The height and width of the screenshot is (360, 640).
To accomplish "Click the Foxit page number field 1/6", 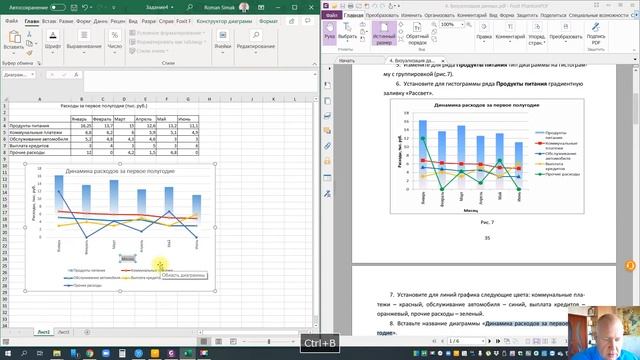I will click(x=466, y=341).
